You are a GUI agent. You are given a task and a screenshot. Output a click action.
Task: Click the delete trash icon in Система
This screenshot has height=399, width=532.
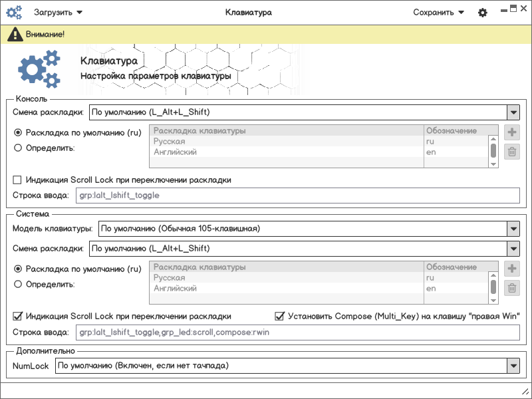(512, 288)
